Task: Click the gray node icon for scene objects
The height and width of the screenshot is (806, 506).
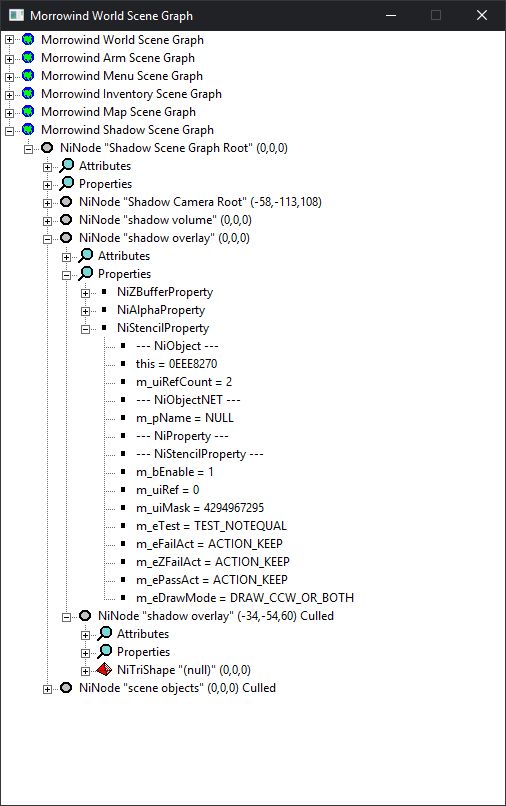Action: 66,687
